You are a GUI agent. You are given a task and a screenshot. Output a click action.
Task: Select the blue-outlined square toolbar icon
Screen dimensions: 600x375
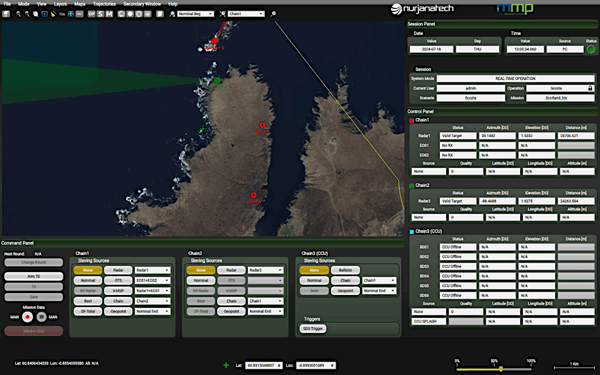tap(44, 14)
